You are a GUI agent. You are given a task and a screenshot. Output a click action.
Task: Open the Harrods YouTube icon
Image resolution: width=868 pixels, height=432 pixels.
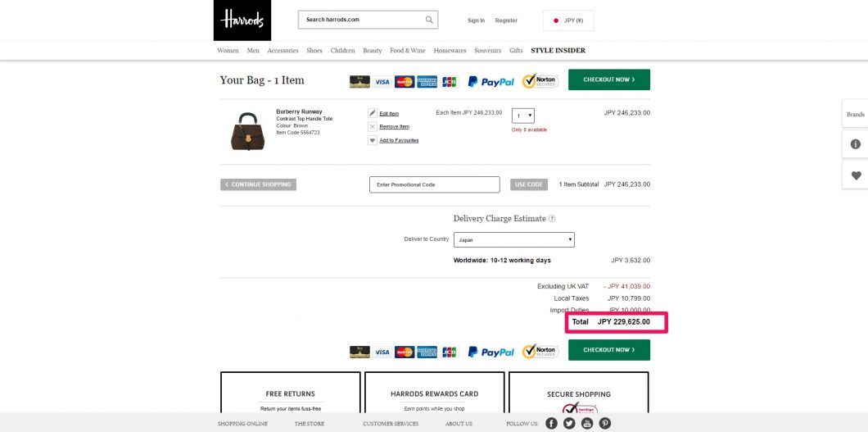(x=587, y=424)
